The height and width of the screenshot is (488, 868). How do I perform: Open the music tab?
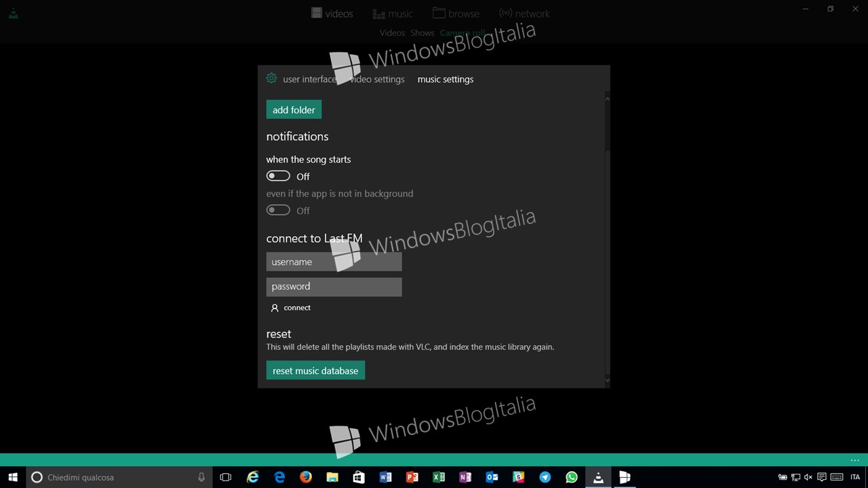coord(393,14)
